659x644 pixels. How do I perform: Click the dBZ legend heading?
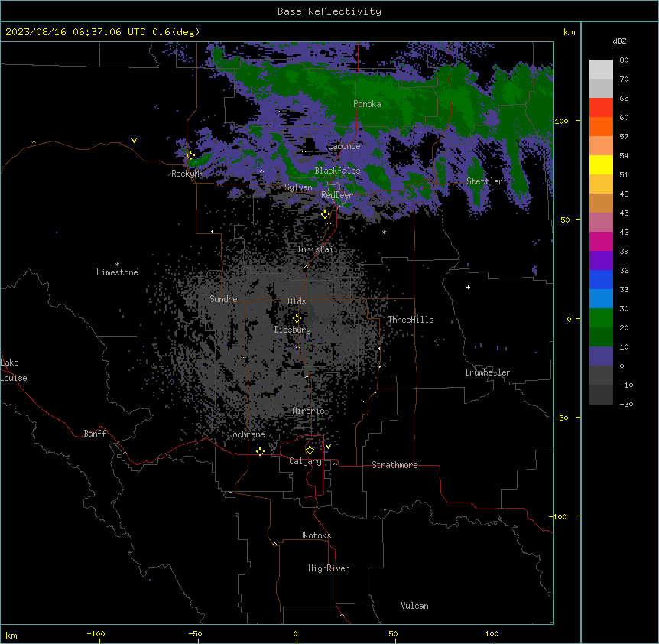[x=619, y=41]
